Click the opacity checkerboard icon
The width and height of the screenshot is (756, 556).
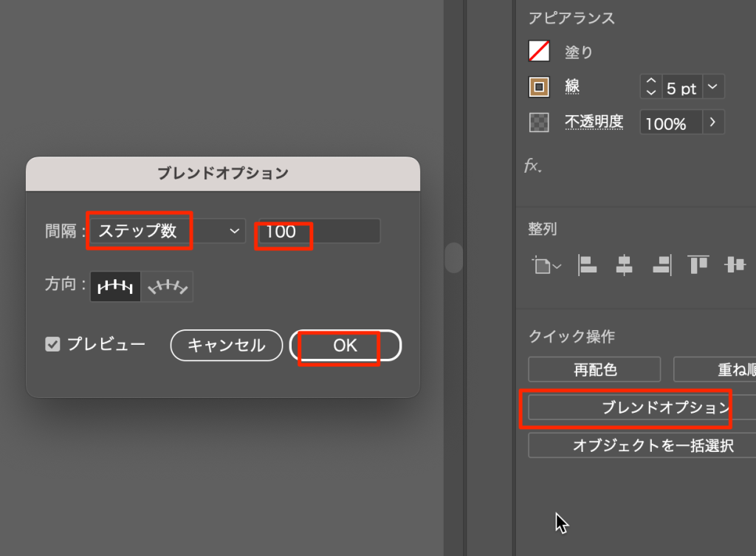[539, 123]
